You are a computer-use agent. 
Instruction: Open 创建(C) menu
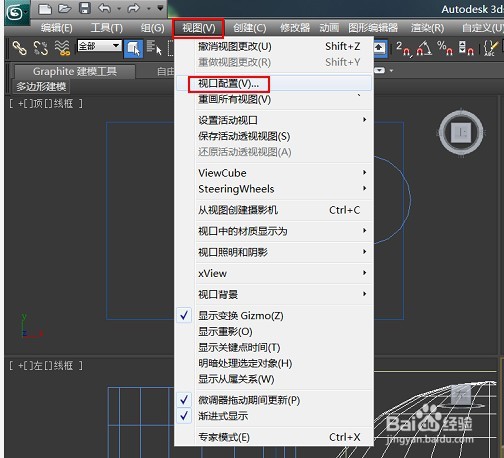coord(249,28)
